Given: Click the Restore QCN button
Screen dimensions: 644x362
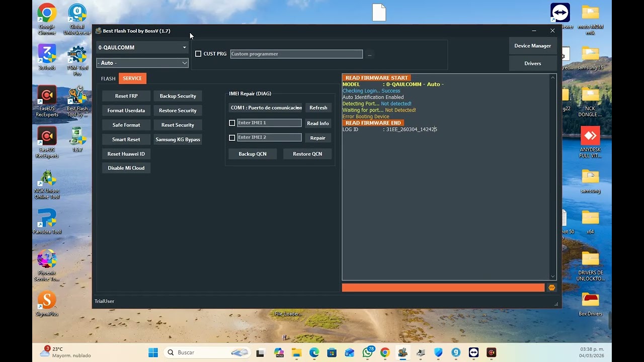Looking at the screenshot, I should pyautogui.click(x=307, y=154).
